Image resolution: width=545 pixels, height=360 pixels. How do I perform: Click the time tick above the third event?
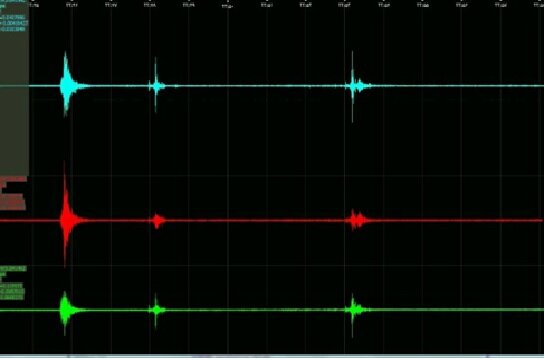(344, 5)
